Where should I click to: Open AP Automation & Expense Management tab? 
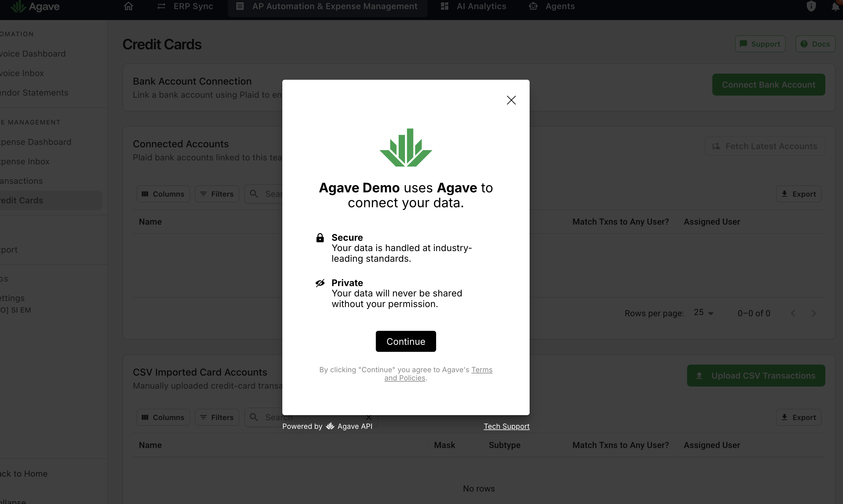[x=328, y=6]
